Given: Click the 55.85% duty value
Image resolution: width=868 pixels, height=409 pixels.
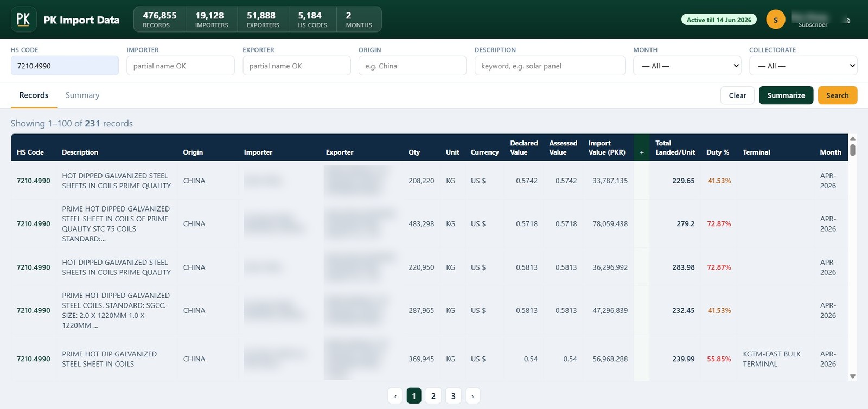Looking at the screenshot, I should pos(719,359).
